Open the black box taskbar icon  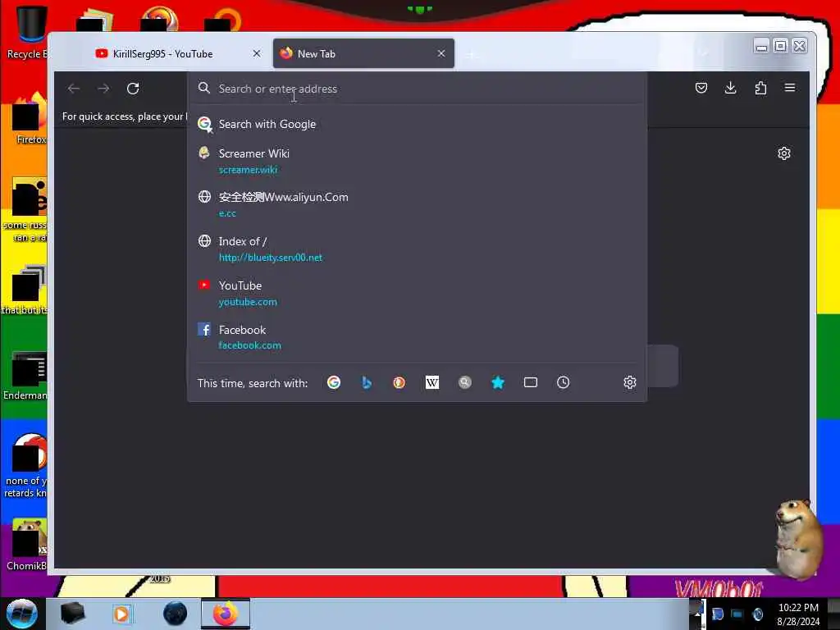click(72, 614)
